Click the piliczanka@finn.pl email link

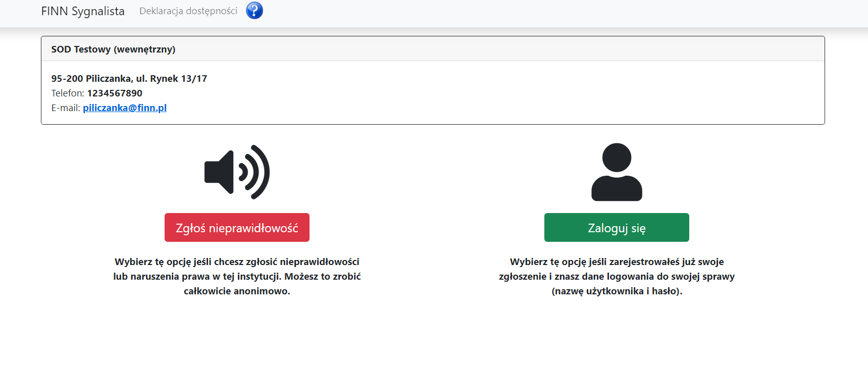coord(125,108)
